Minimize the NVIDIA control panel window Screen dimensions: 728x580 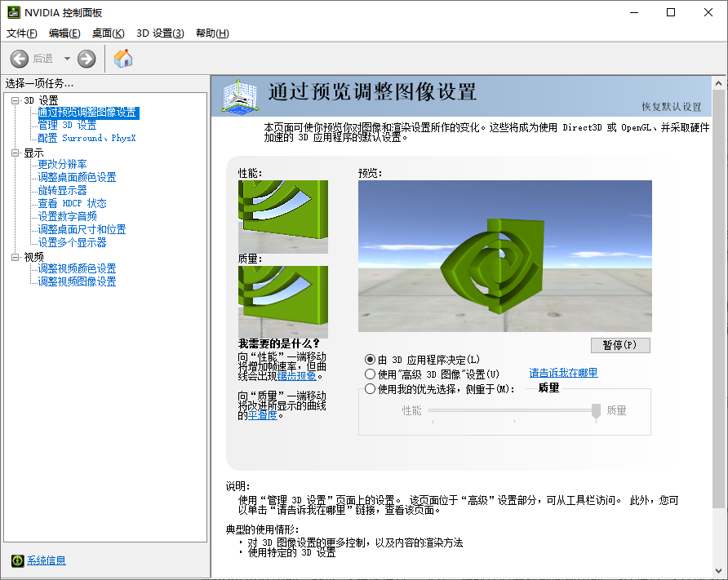(634, 12)
